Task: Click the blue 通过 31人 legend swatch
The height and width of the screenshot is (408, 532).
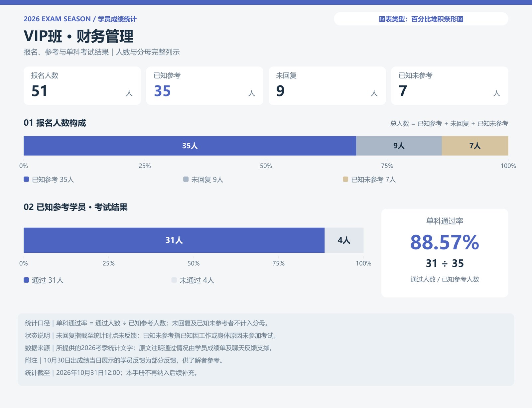Action: (x=26, y=280)
